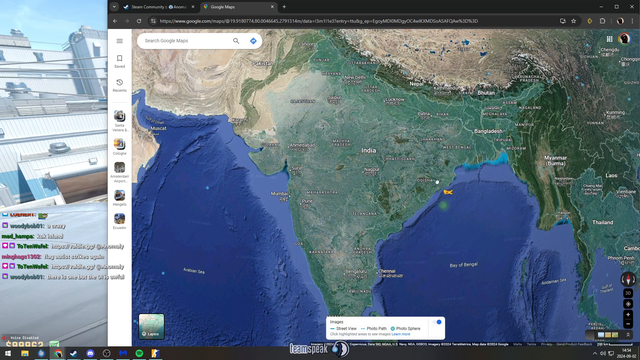Open volume control in system tray
This screenshot has width=640, height=360.
(x=603, y=353)
